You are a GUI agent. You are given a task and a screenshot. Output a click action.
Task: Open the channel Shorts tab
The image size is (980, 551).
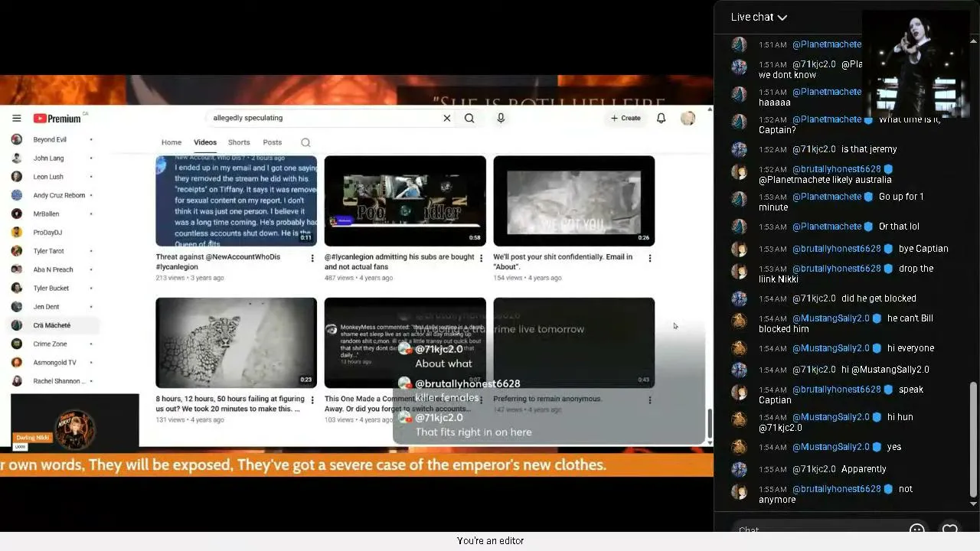click(x=239, y=142)
